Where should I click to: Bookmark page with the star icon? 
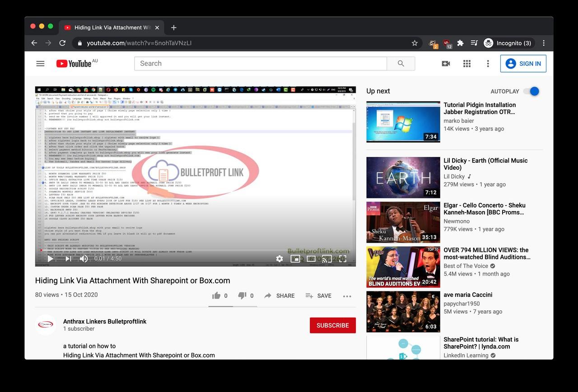[x=415, y=43]
